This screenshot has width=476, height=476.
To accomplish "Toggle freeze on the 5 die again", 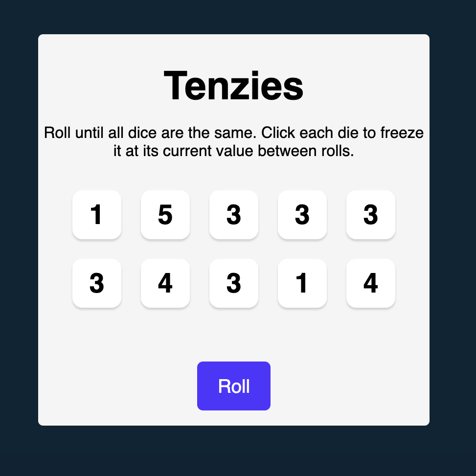I will point(165,215).
